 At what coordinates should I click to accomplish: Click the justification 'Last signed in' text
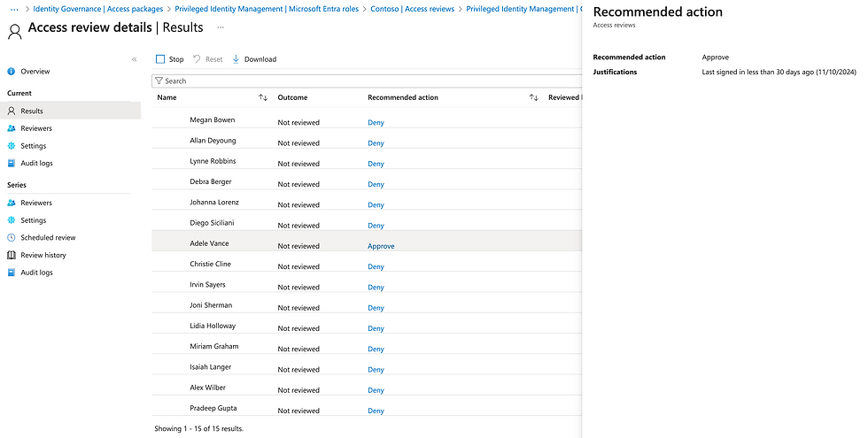coord(779,72)
